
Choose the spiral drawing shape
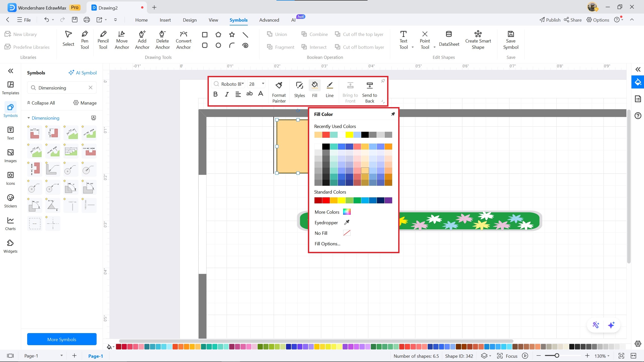[245, 46]
